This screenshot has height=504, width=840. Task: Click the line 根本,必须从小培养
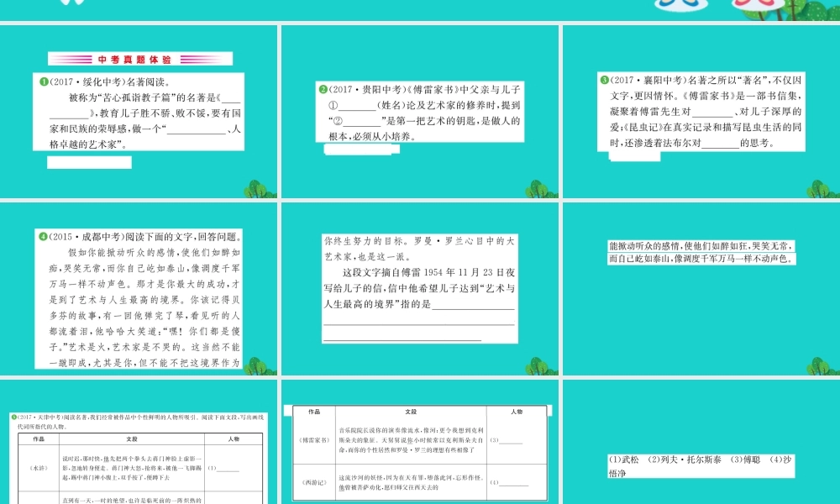(372, 136)
